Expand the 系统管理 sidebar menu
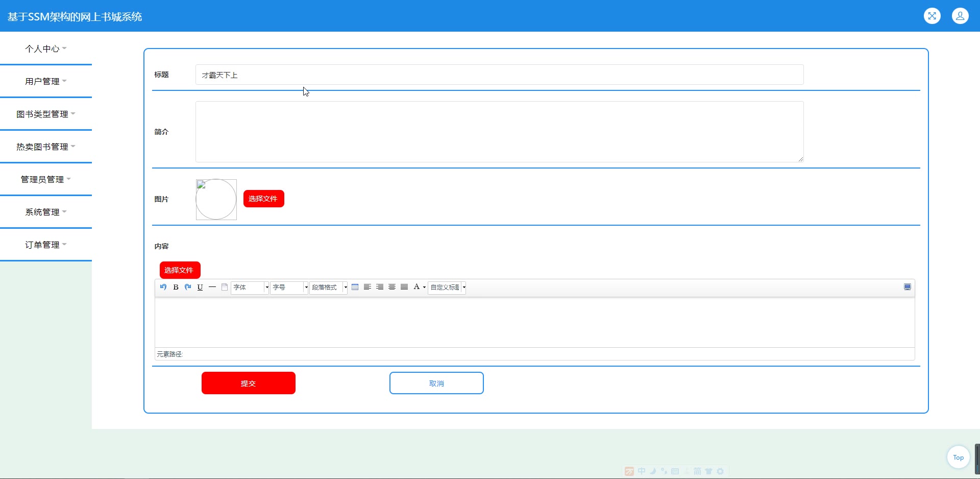Viewport: 980px width, 479px height. tap(46, 212)
